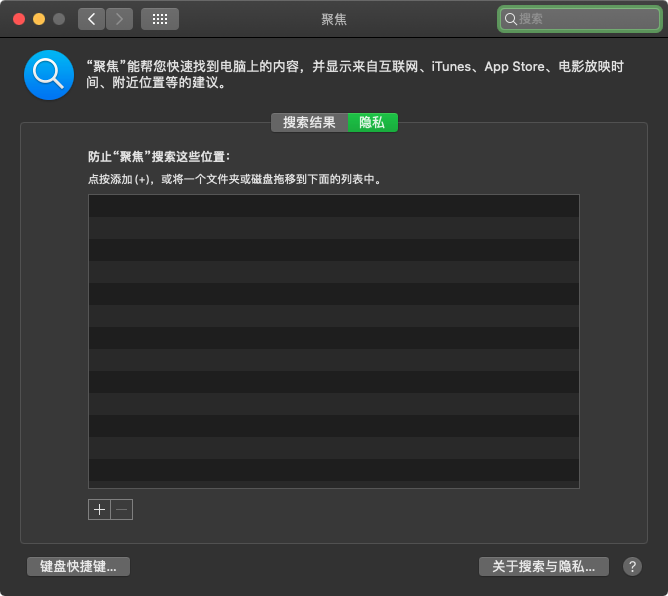Select the 隐私 tab
This screenshot has width=668, height=596.
(x=372, y=122)
